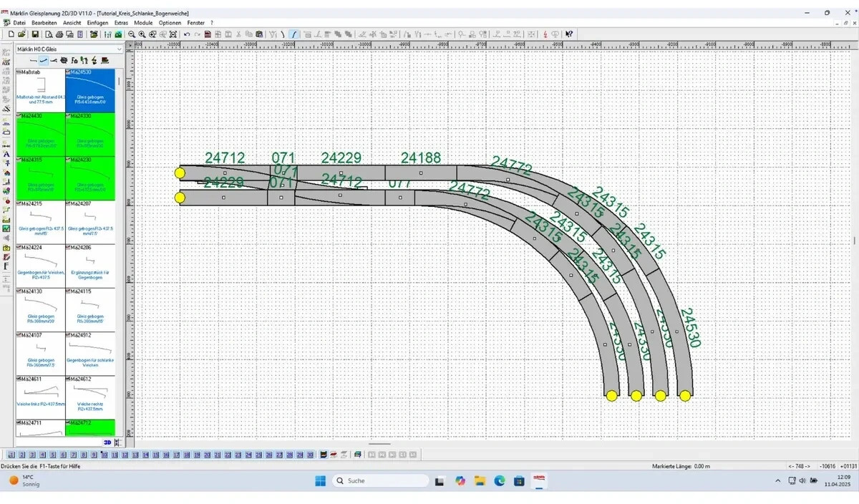Click the top-left yellow open track end
Viewport: 859px width, 504px height.
(180, 173)
